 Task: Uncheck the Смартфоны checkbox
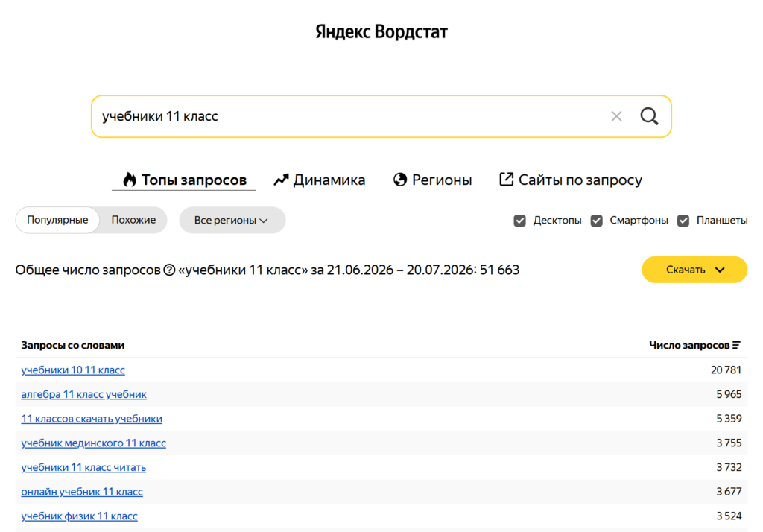pos(597,221)
